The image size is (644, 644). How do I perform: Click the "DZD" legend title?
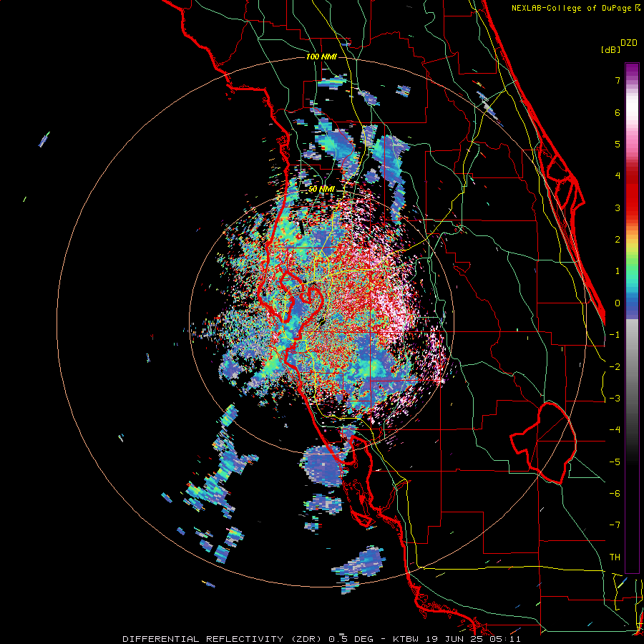629,43
